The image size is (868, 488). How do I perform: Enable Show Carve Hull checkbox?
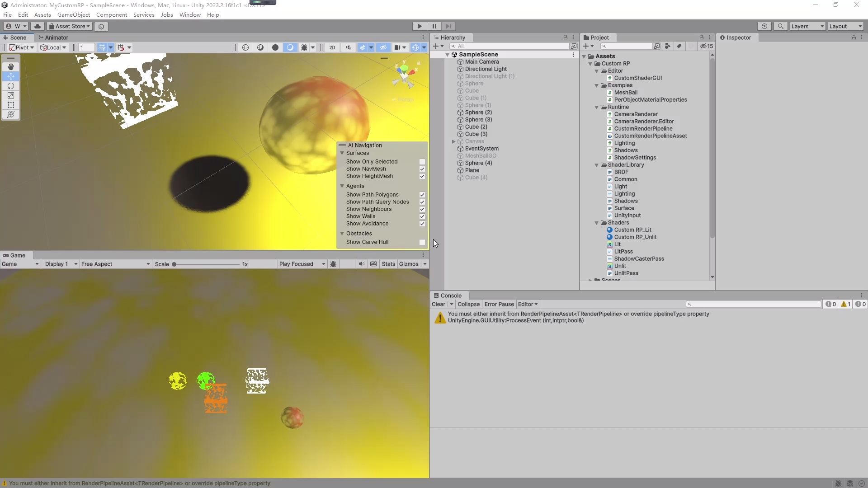tap(422, 242)
